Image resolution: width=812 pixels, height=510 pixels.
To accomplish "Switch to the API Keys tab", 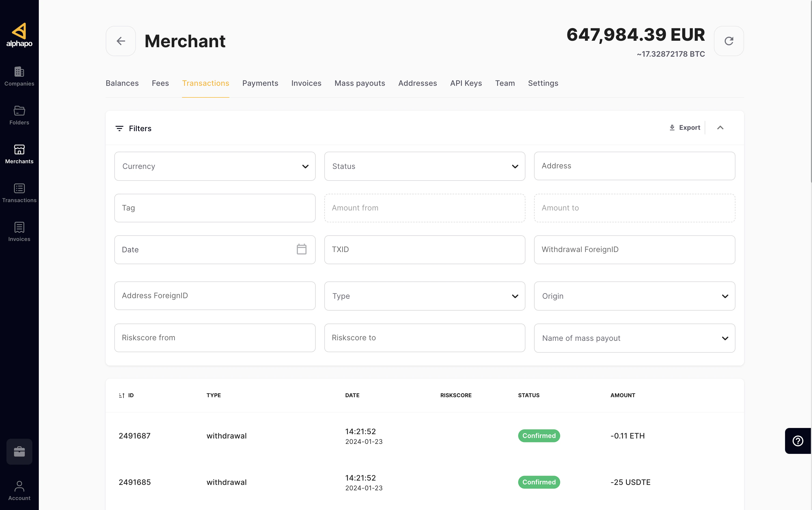I will (x=466, y=83).
